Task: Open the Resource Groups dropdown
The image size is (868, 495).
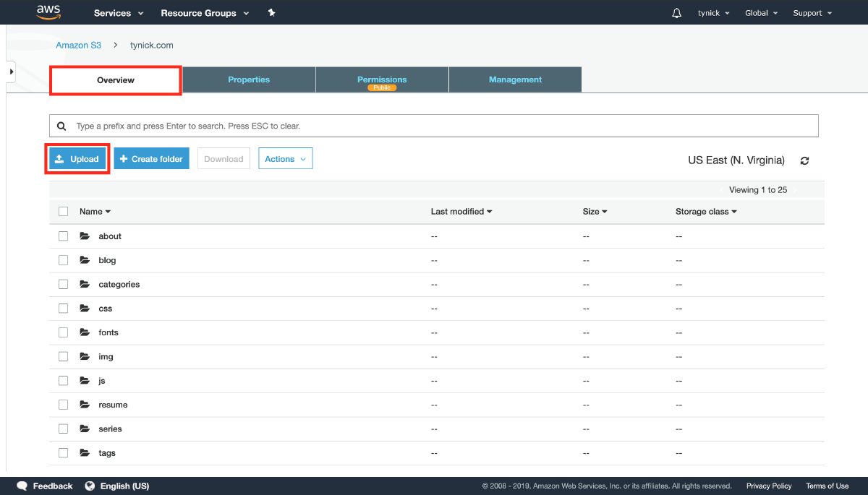Action: click(x=205, y=13)
